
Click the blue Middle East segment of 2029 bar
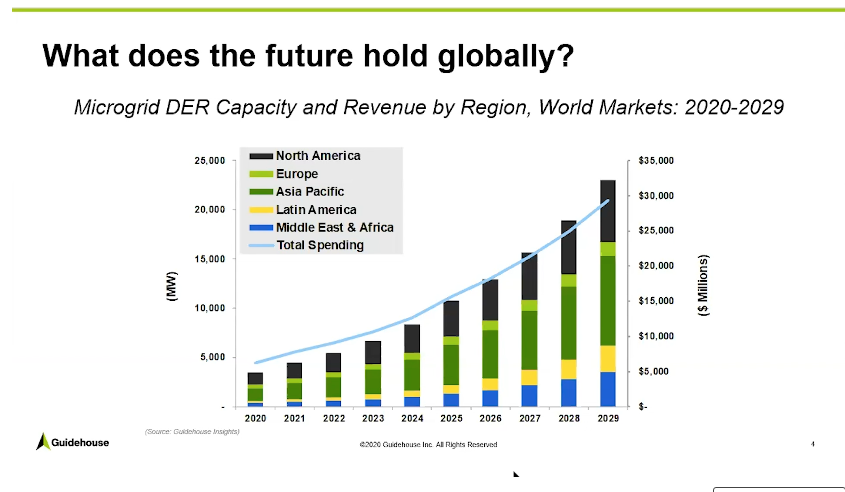[x=607, y=389]
